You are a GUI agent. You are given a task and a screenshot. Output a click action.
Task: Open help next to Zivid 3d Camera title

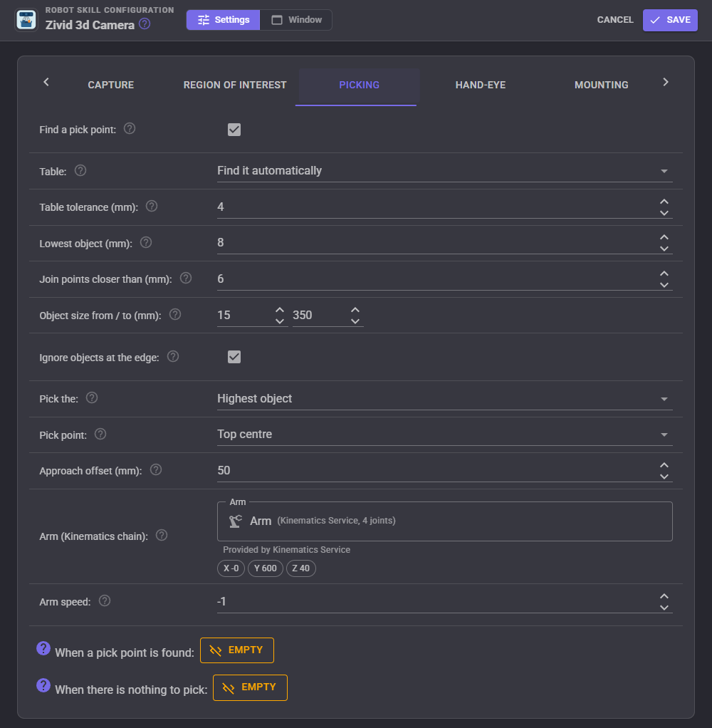click(145, 24)
